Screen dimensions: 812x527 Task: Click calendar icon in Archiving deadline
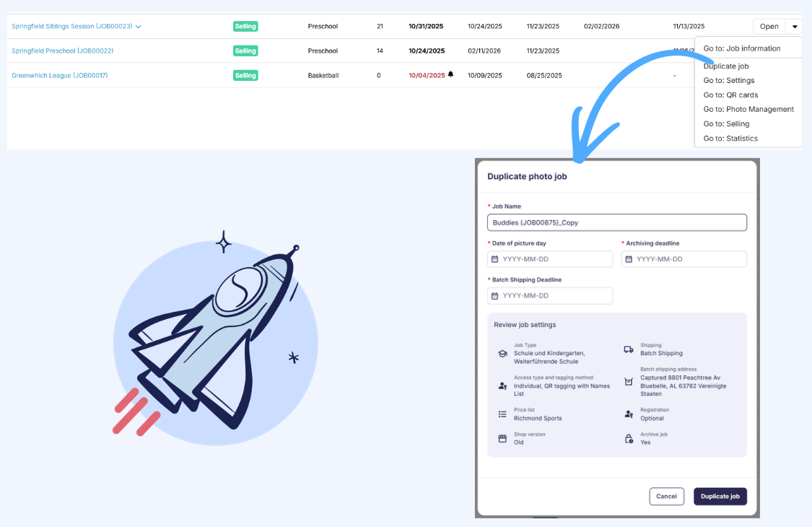coord(629,259)
